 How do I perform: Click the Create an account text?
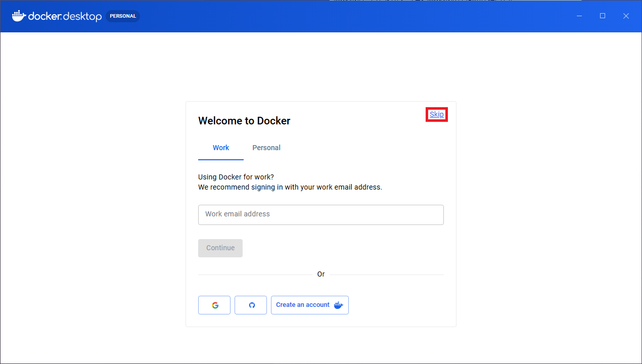tap(302, 305)
